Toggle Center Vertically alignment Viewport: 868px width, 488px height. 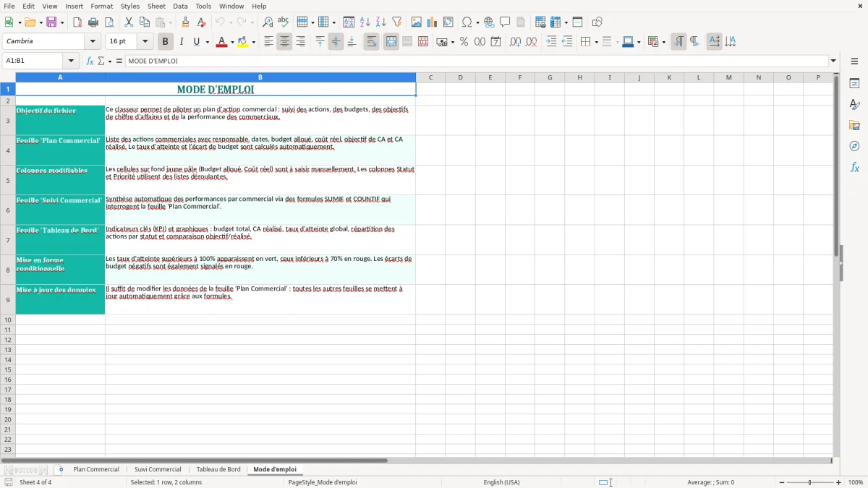coord(336,42)
